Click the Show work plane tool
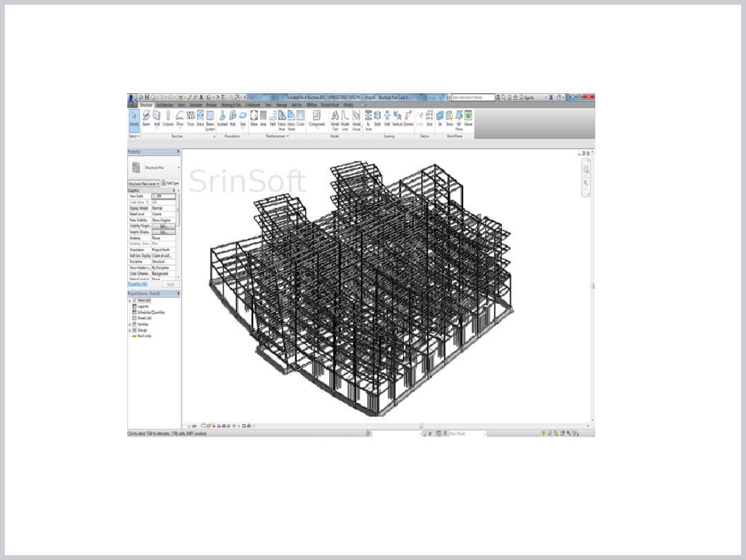 [449, 119]
